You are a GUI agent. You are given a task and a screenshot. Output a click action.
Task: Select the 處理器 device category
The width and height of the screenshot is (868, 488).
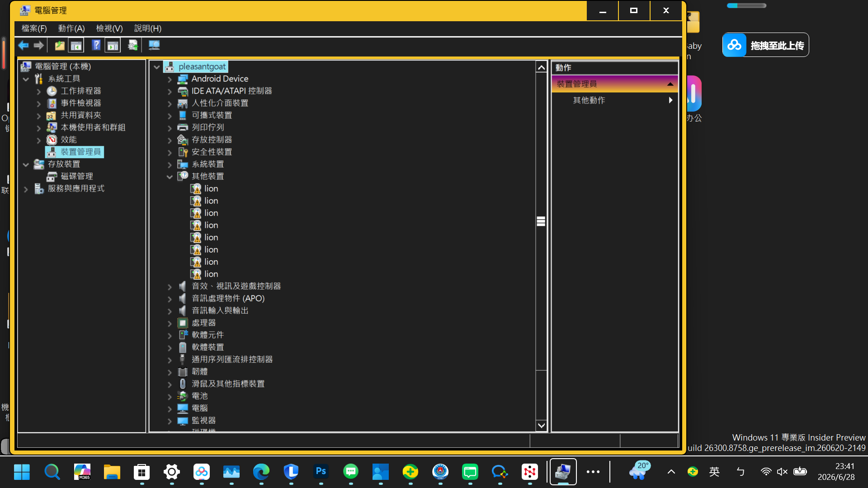203,323
